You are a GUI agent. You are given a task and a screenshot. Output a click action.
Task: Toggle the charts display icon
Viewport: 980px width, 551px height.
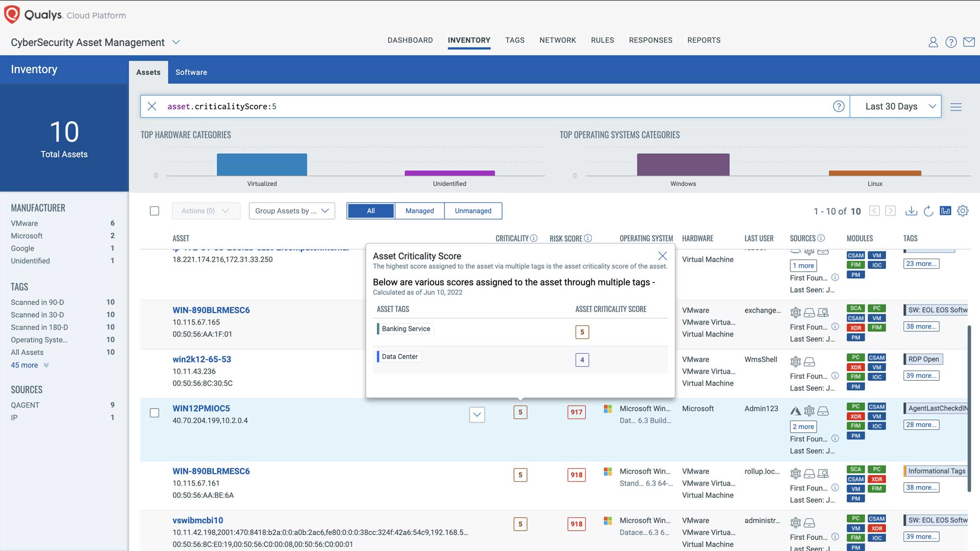[945, 211]
